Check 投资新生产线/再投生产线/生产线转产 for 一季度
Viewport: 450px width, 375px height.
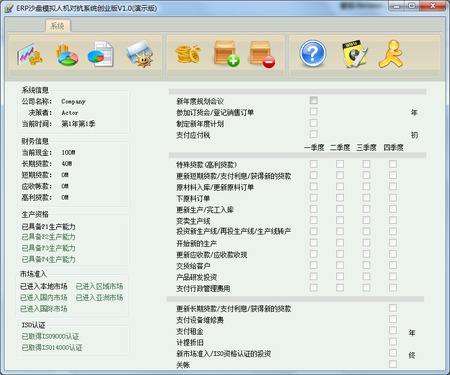tap(314, 231)
